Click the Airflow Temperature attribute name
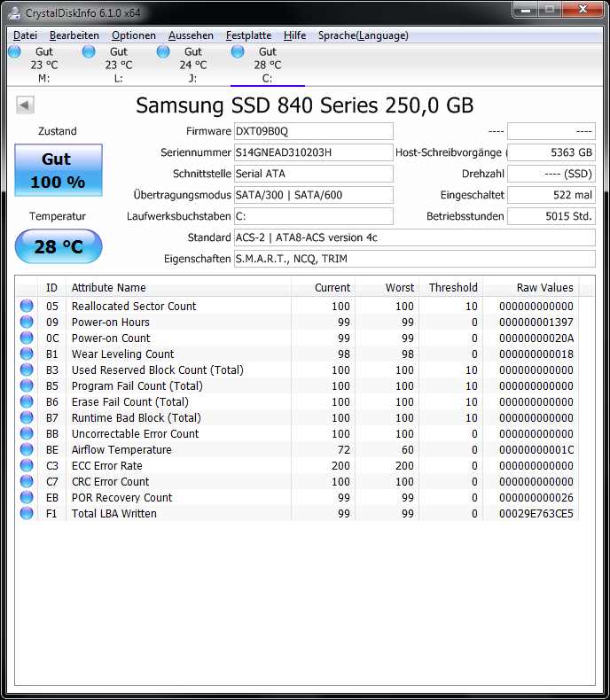Screen dimensions: 610x700 click(x=121, y=449)
